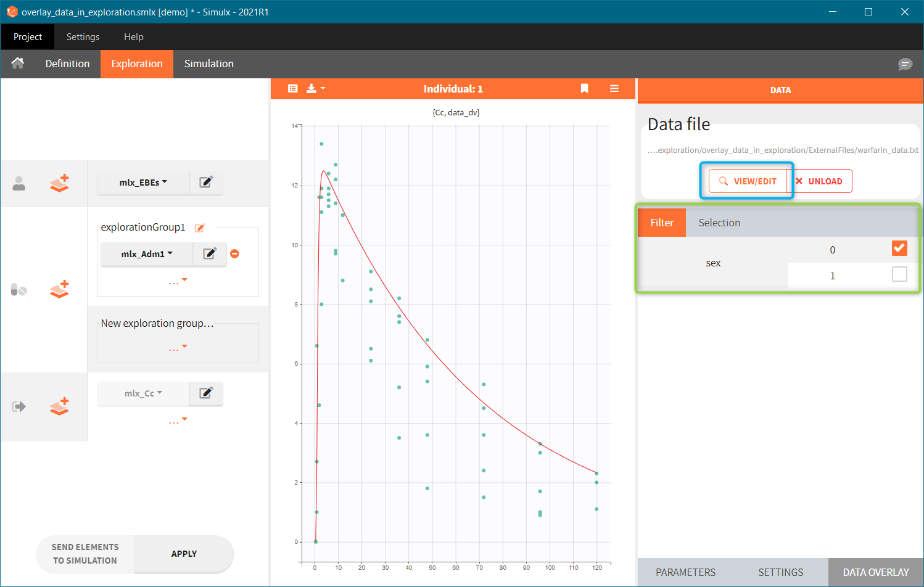Viewport: 924px width, 587px height.
Task: Open the chart table view icon
Action: tap(293, 89)
